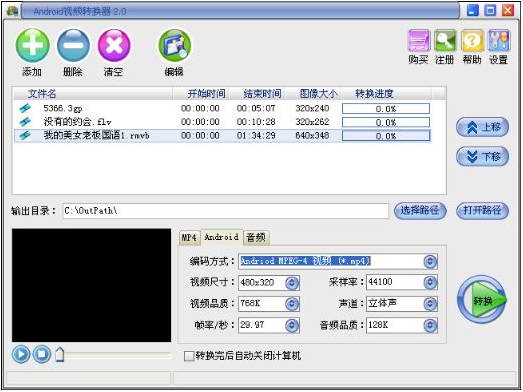Click file icon beside 没有的约会.flv
This screenshot has height=392, width=523.
(x=25, y=122)
